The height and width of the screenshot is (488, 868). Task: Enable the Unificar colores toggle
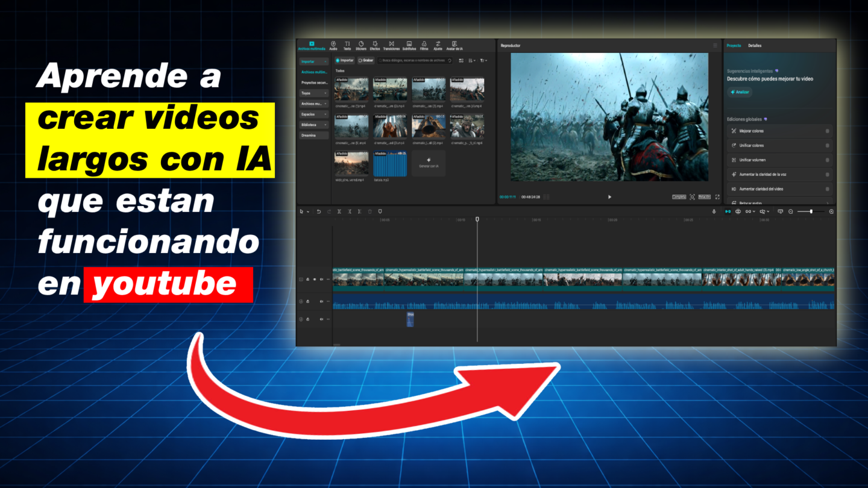(x=827, y=145)
